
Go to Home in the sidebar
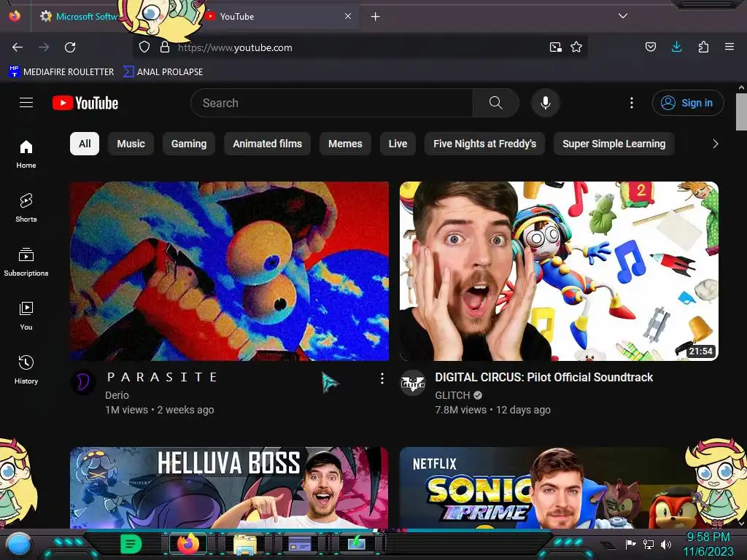pyautogui.click(x=26, y=155)
